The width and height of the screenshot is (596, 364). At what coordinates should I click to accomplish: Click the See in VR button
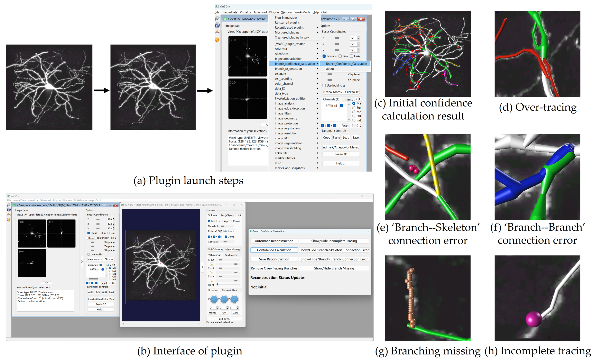(224, 319)
